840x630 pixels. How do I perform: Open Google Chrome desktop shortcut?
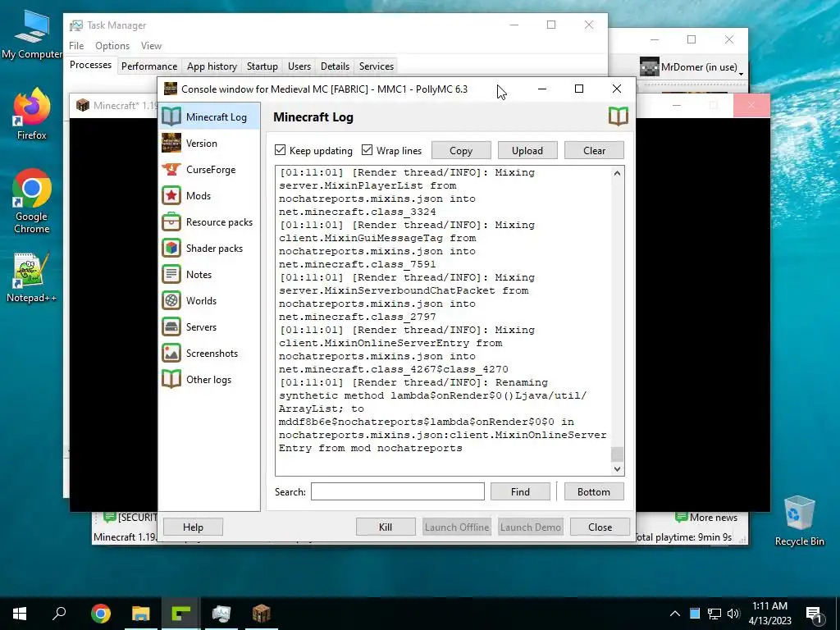[x=32, y=201]
